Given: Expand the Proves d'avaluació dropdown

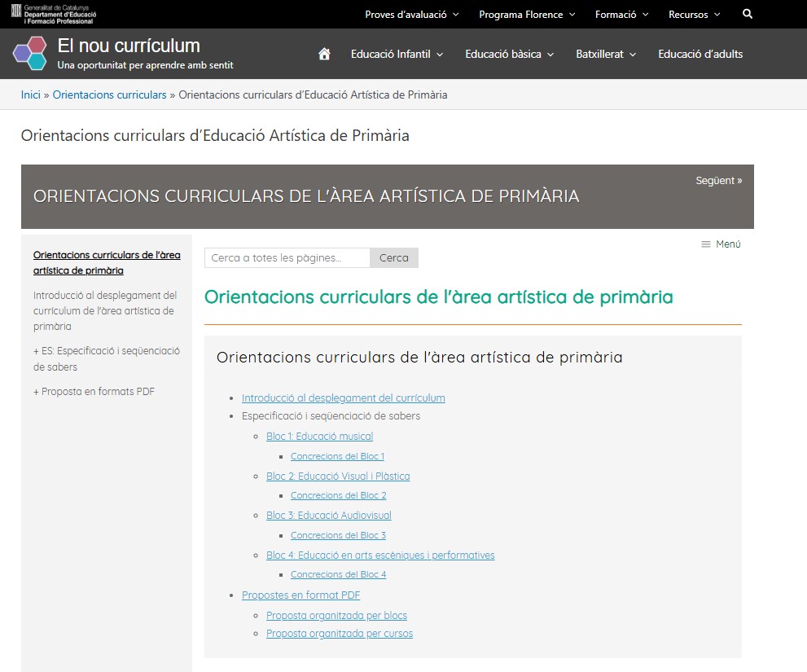Looking at the screenshot, I should coord(411,15).
